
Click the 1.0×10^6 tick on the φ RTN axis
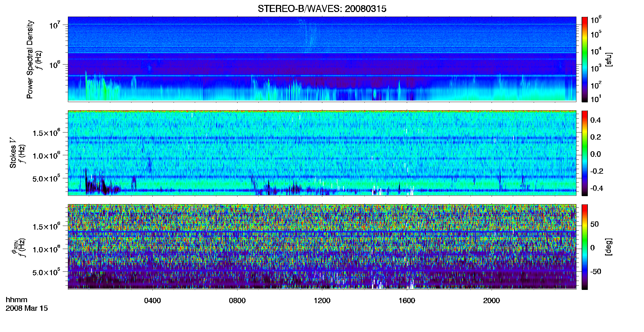[46, 249]
